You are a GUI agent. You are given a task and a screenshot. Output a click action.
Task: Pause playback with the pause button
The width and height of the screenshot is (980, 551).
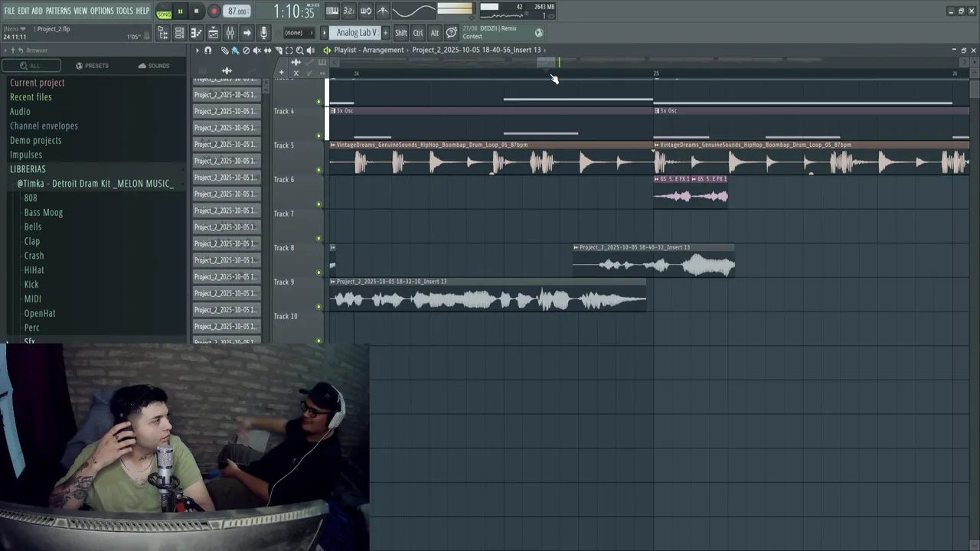180,11
